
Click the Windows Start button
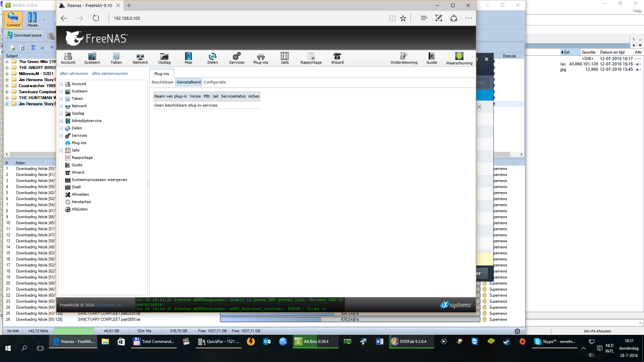click(x=8, y=348)
